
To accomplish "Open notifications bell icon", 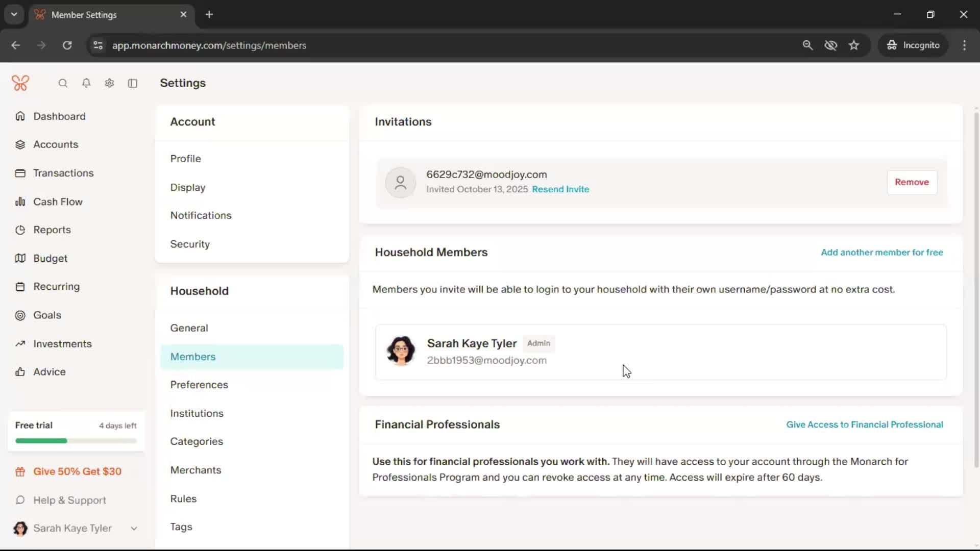I will 86,83.
